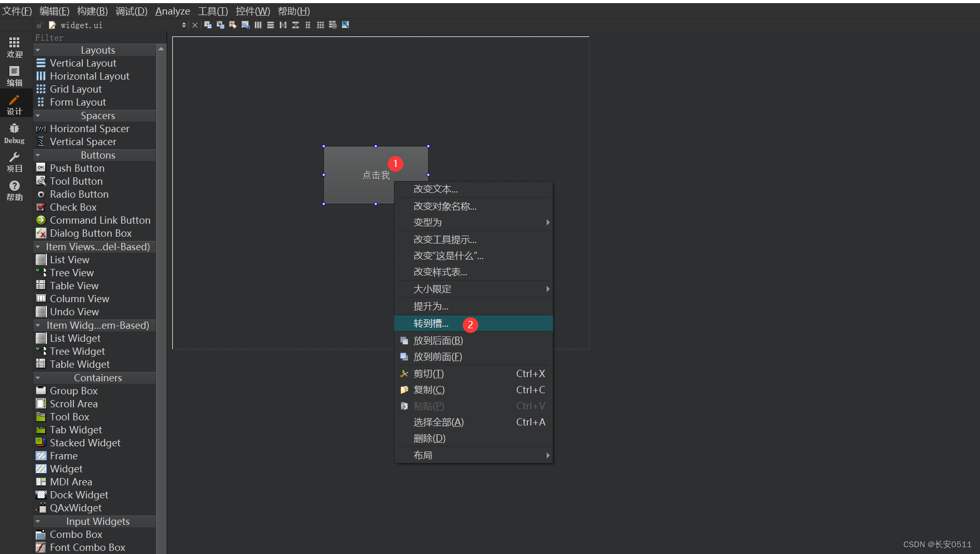Image resolution: width=980 pixels, height=554 pixels.
Task: Collapse the Containers category
Action: (37, 378)
